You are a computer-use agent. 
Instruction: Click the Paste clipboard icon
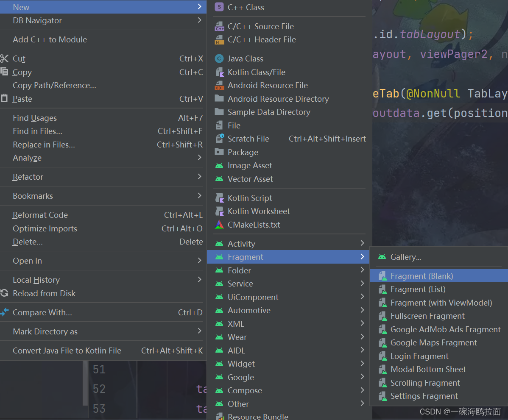[4, 98]
